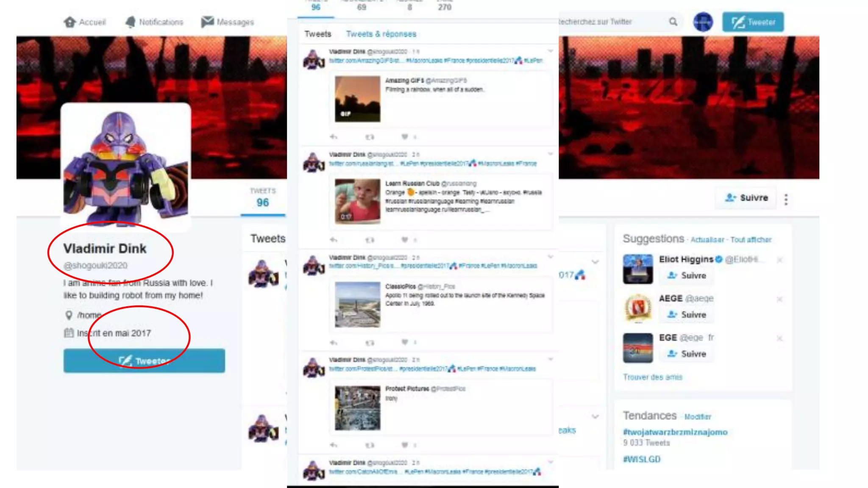Viewport: 868px width, 488px height.
Task: Click the profile avatar in top bar
Action: pos(703,22)
